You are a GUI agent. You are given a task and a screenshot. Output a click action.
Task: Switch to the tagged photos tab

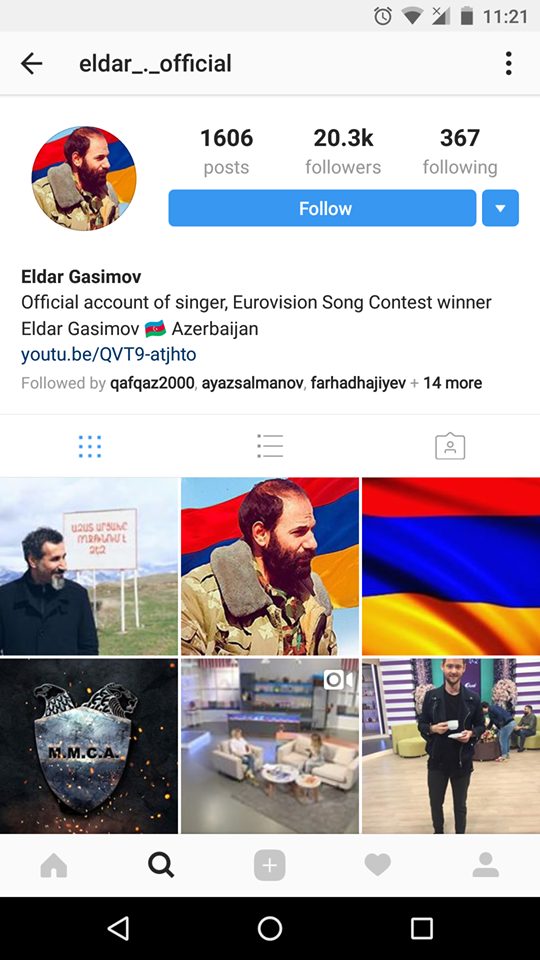pyautogui.click(x=450, y=446)
